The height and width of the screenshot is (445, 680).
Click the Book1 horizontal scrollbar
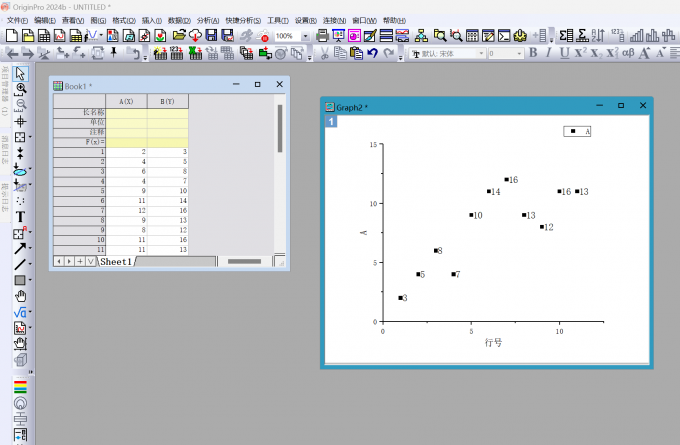point(244,261)
